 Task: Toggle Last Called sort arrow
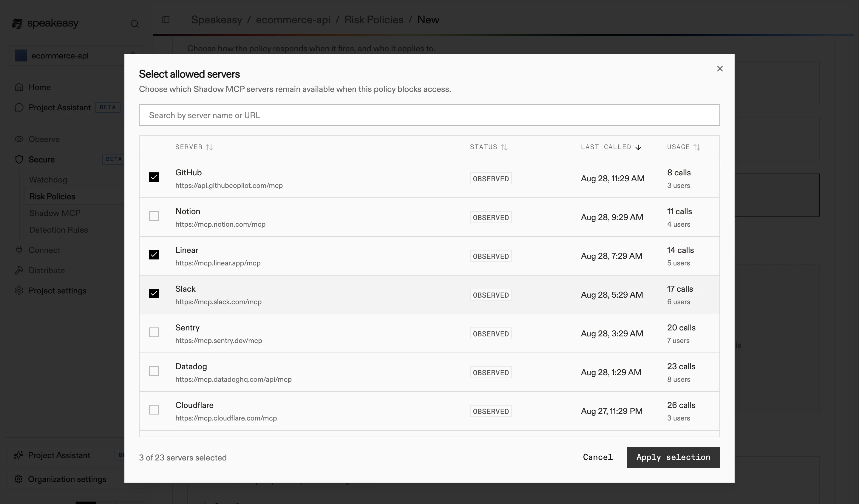638,147
